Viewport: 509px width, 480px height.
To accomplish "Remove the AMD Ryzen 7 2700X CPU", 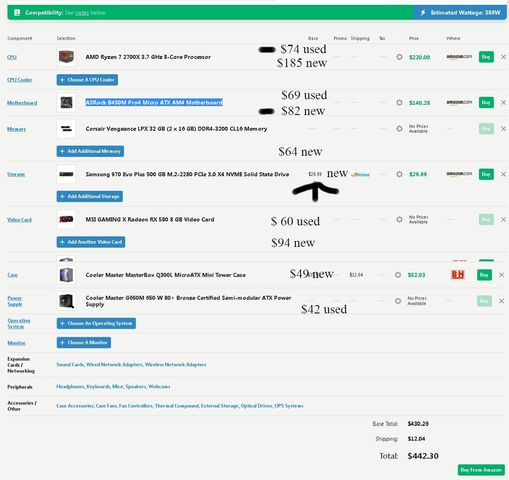I will coord(503,57).
